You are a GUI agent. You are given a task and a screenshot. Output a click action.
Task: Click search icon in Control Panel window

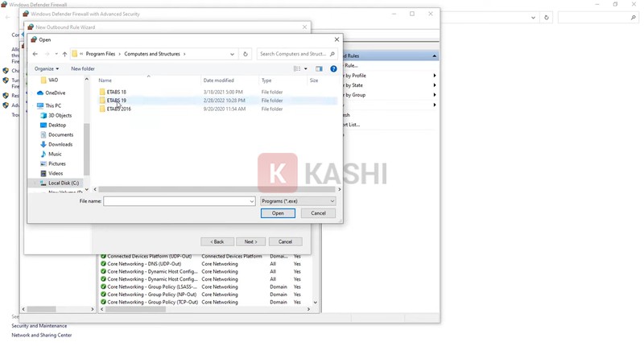(633, 18)
